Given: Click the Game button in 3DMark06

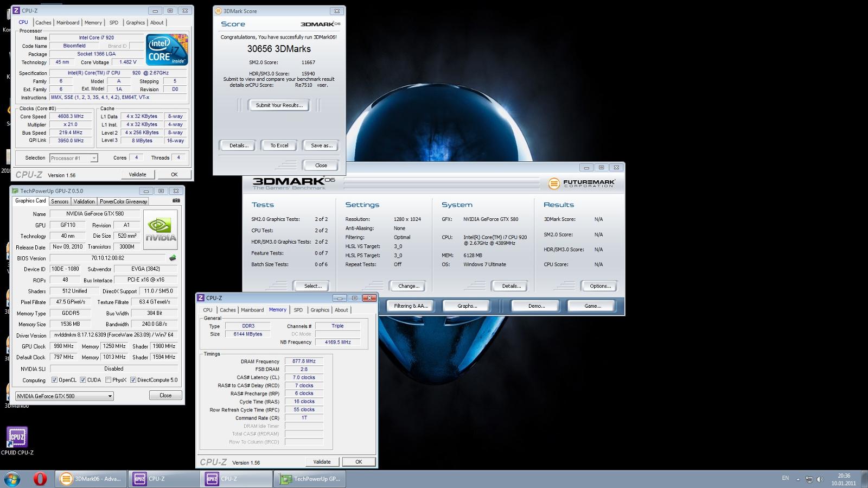Looking at the screenshot, I should click(x=592, y=306).
